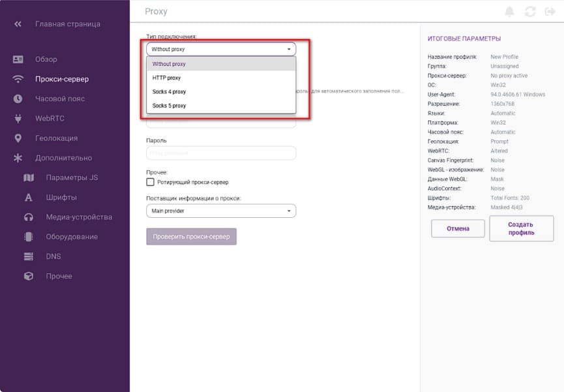Click the refresh arrows icon in header
Image resolution: width=564 pixels, height=392 pixels.
pos(529,12)
